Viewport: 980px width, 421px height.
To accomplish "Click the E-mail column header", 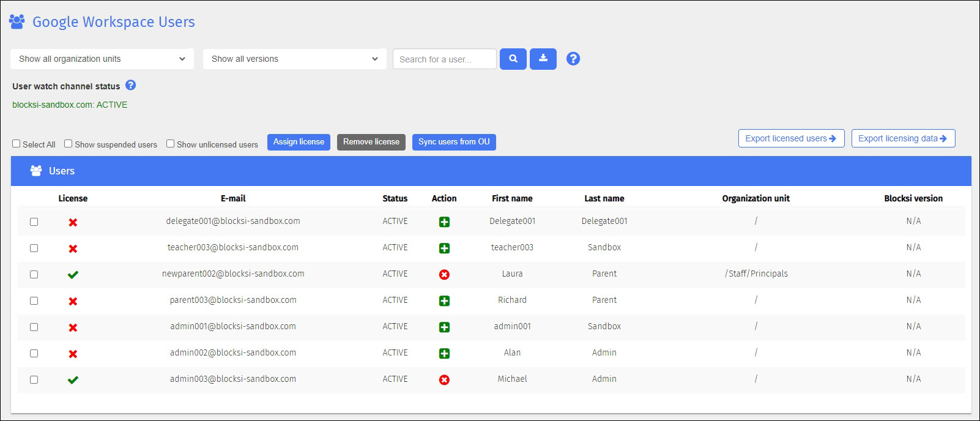I will point(233,198).
